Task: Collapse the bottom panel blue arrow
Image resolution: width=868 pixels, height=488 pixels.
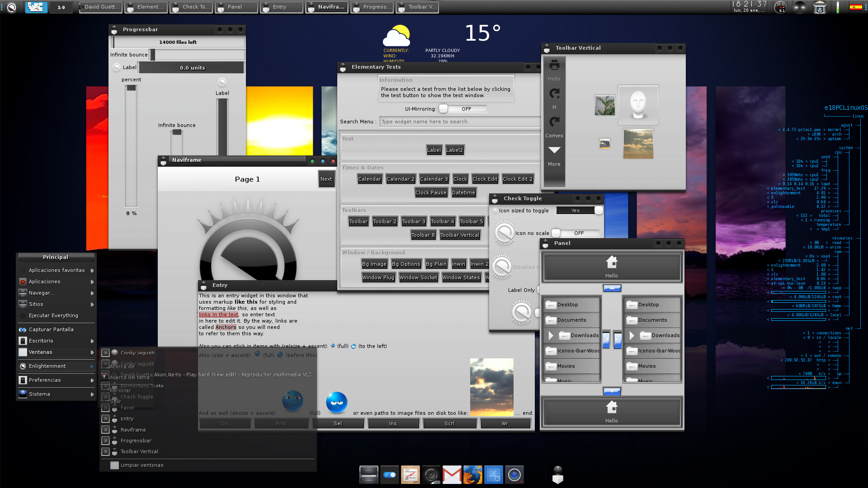Action: click(x=612, y=391)
